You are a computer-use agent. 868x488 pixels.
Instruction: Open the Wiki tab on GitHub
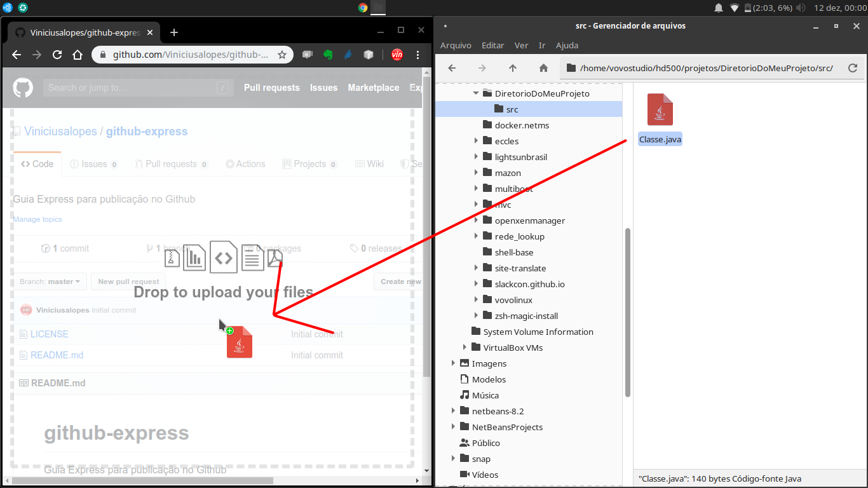click(x=370, y=164)
